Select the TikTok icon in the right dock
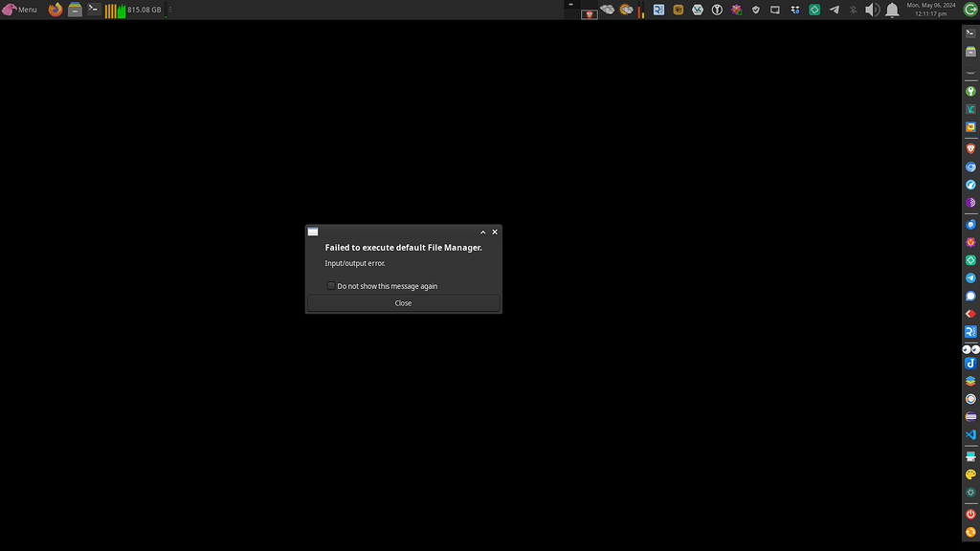980x551 pixels. point(969,363)
